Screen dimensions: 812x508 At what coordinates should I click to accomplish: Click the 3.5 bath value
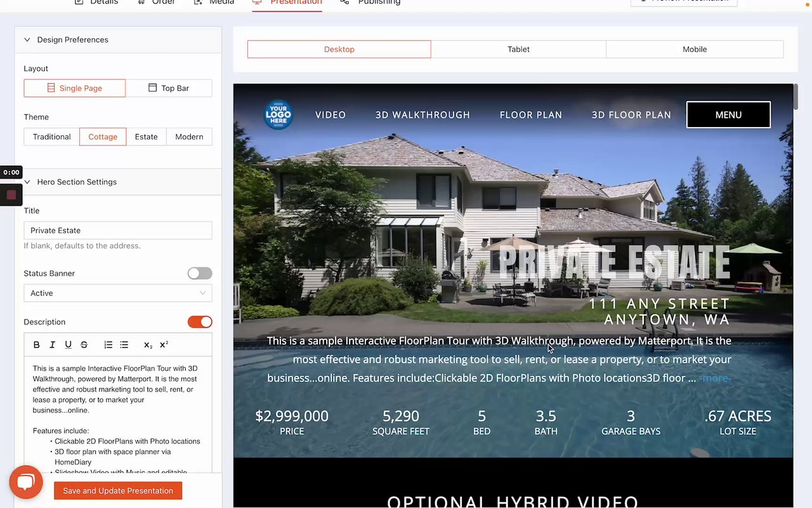546,416
